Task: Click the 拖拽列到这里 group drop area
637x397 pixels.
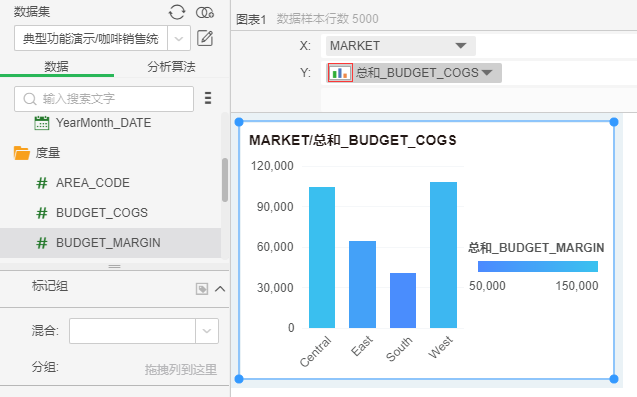Action: (x=181, y=369)
